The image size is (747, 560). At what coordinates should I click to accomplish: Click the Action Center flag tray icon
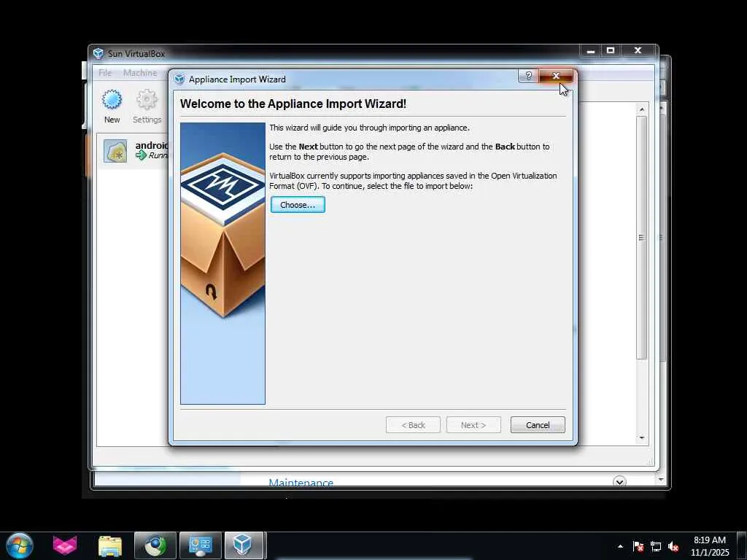(638, 546)
